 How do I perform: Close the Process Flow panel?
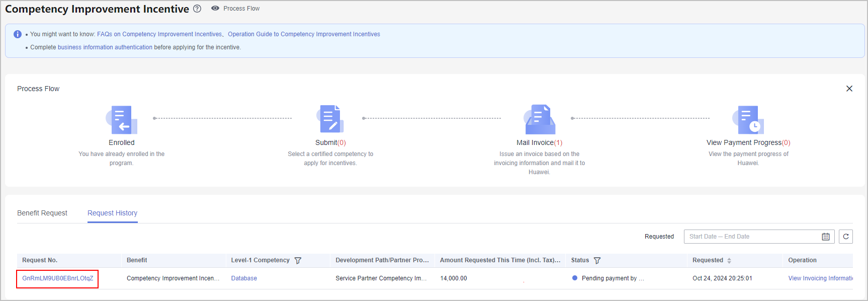pos(849,89)
